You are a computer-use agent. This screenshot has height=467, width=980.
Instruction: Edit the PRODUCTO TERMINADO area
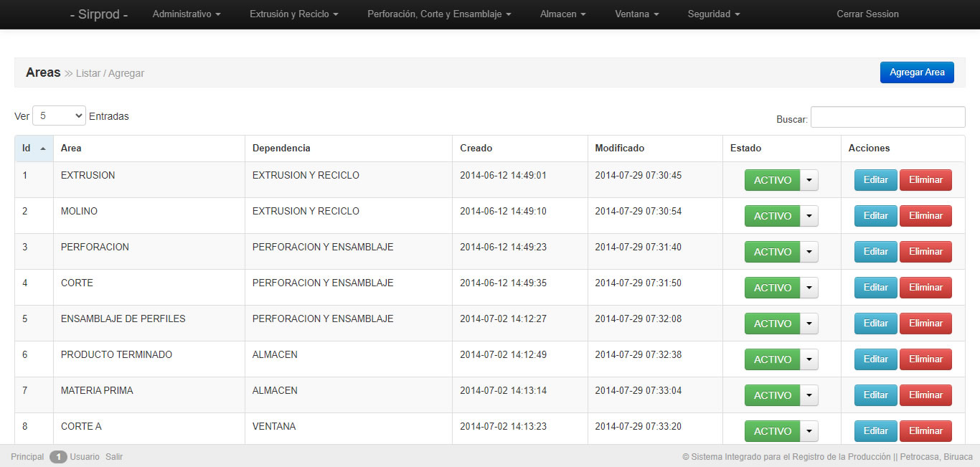click(875, 359)
